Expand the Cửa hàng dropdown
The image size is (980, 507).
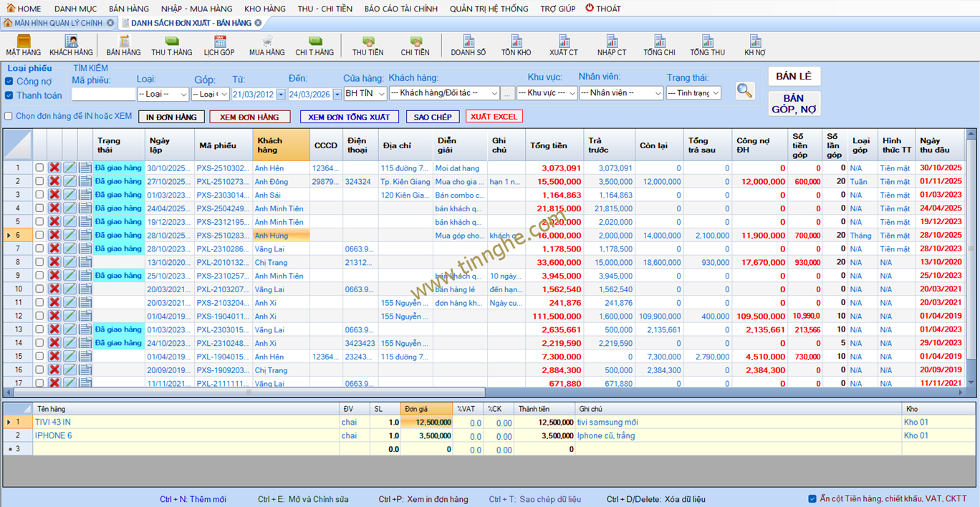tap(381, 94)
